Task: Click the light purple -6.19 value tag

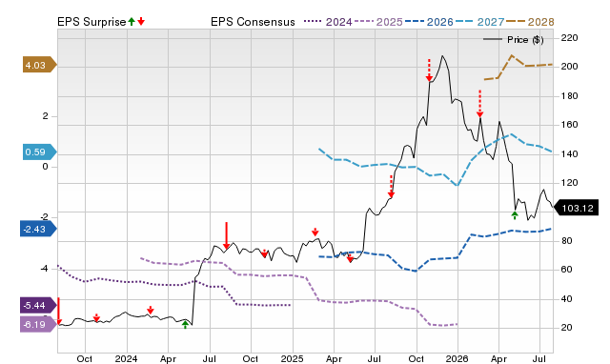Action: tap(38, 324)
